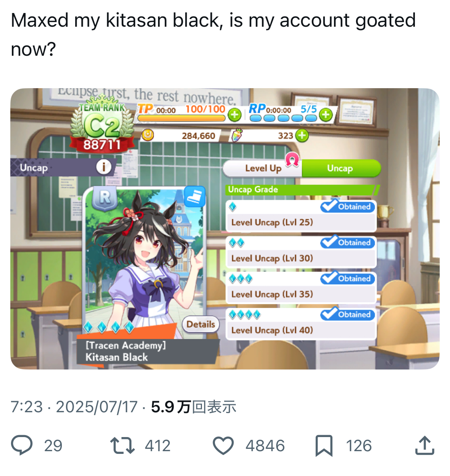The image size is (450, 476).
Task: Click Obtained check for Lvl 40 uncap
Action: (347, 315)
